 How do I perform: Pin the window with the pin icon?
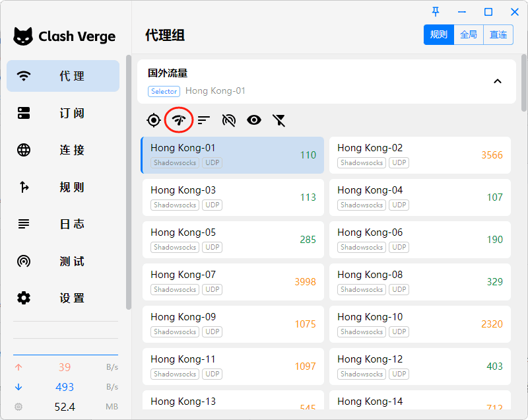point(436,12)
